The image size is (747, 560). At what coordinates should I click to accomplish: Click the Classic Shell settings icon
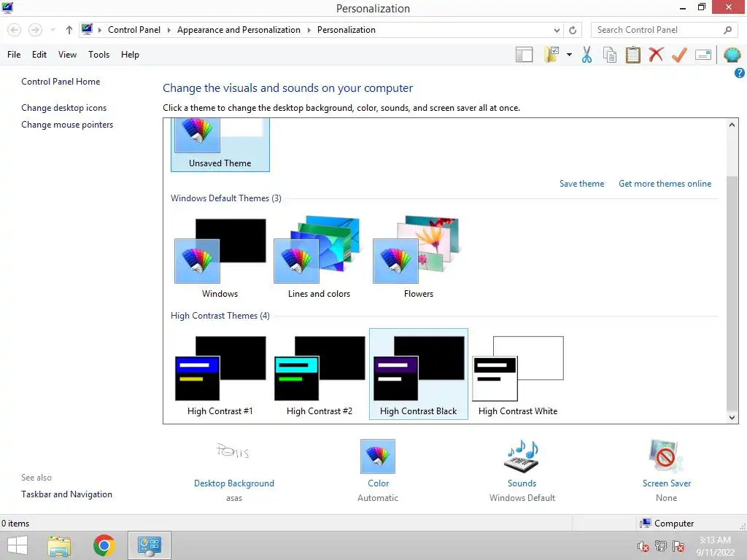732,55
